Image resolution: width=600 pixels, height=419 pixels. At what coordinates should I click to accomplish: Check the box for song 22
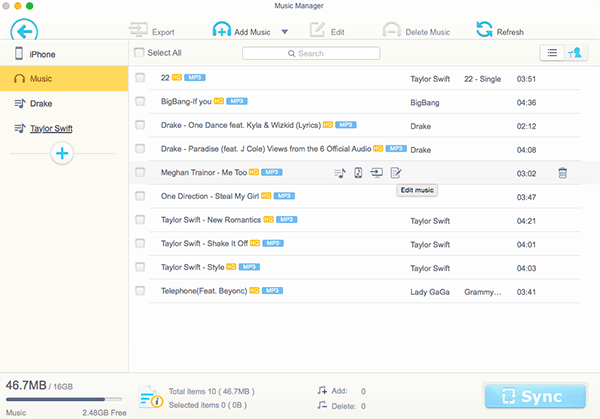(140, 78)
